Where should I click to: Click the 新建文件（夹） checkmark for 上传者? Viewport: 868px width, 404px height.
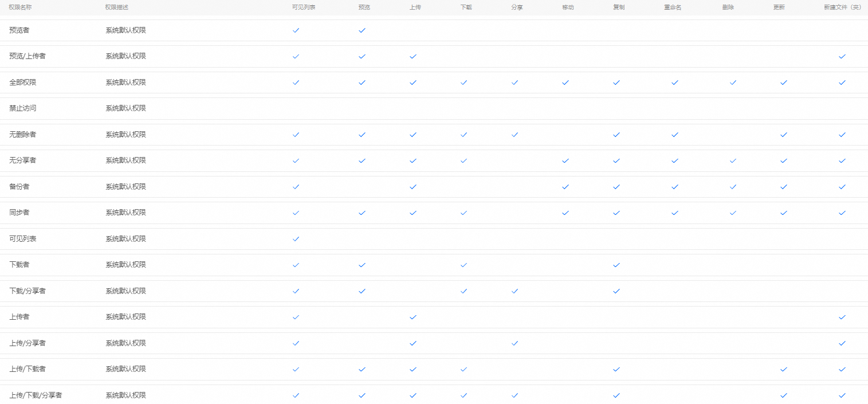(x=842, y=317)
